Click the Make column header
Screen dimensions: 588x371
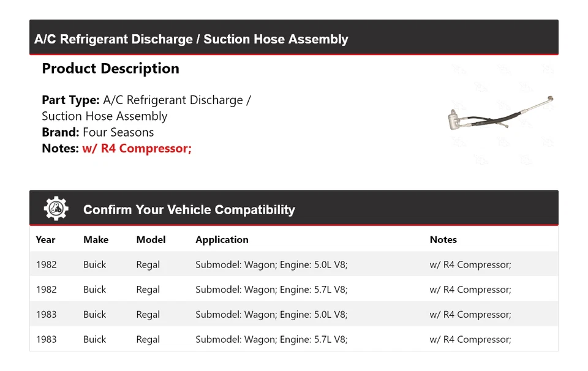pyautogui.click(x=96, y=240)
